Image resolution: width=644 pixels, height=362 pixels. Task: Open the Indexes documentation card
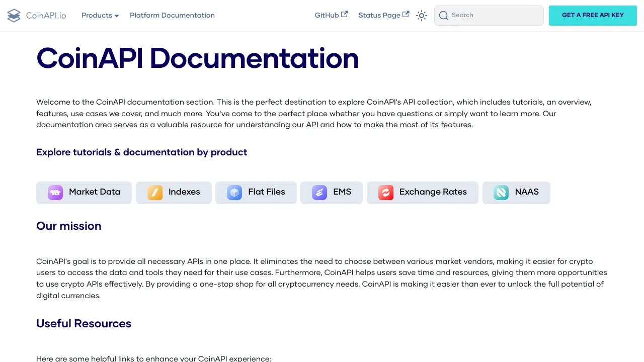click(x=174, y=193)
